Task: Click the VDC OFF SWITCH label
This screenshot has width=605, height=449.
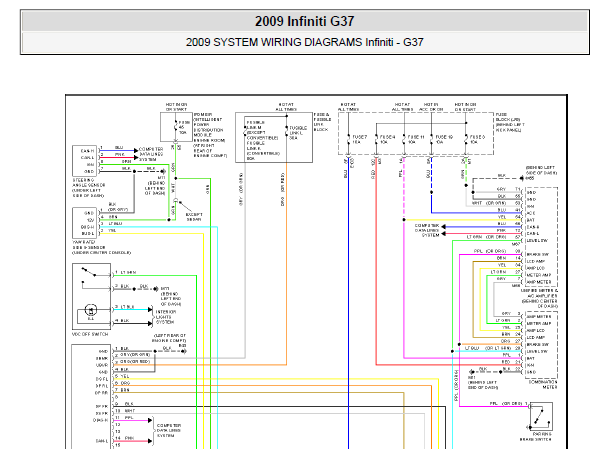Action: [90, 334]
